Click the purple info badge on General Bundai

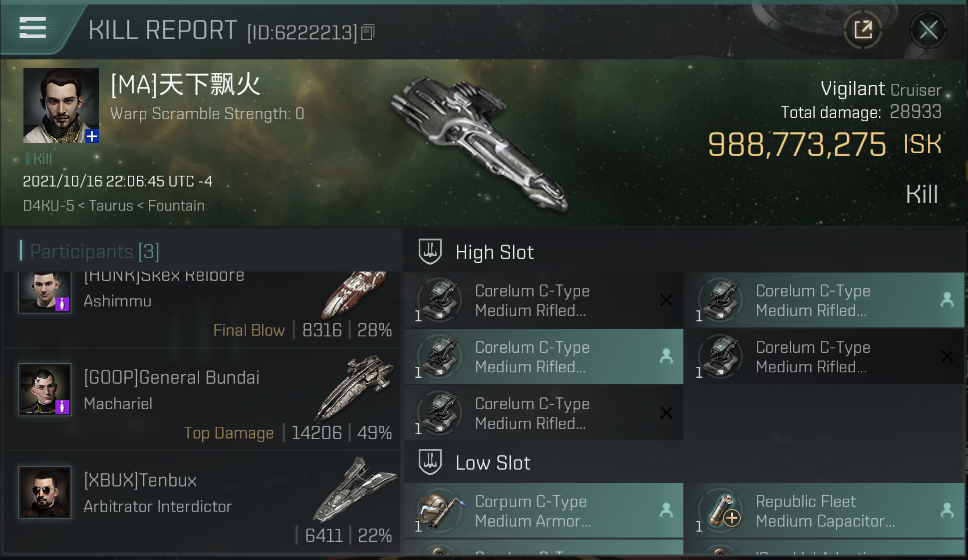point(62,407)
